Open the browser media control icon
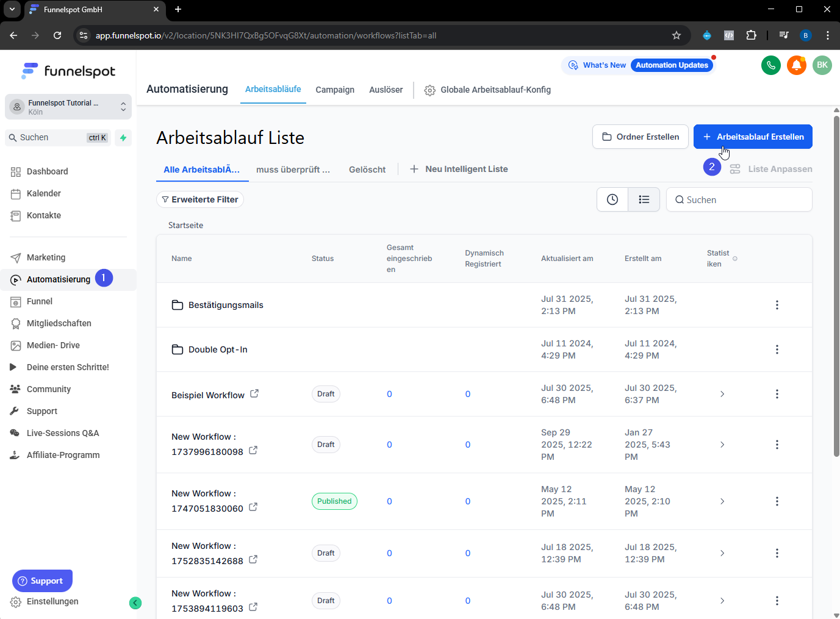Image resolution: width=840 pixels, height=619 pixels. 784,35
